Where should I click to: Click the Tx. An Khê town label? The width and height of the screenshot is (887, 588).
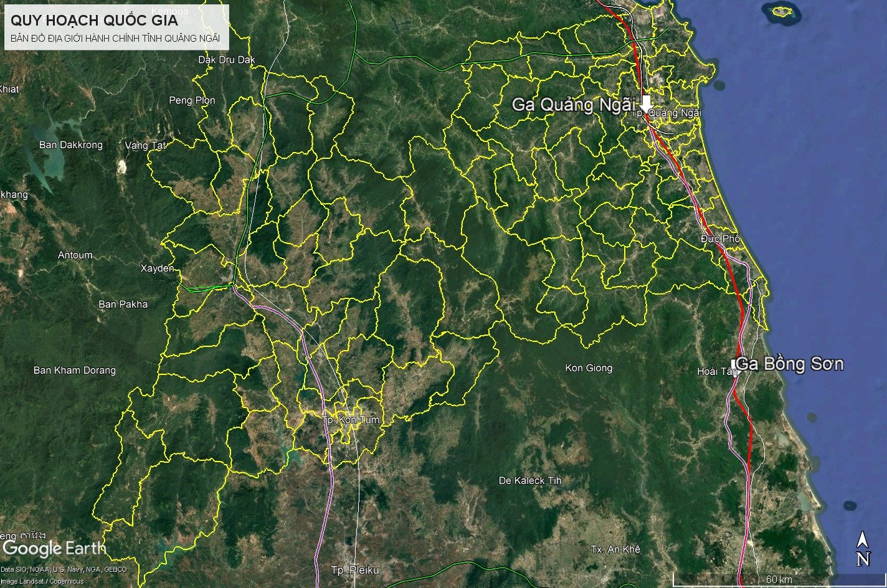(615, 549)
